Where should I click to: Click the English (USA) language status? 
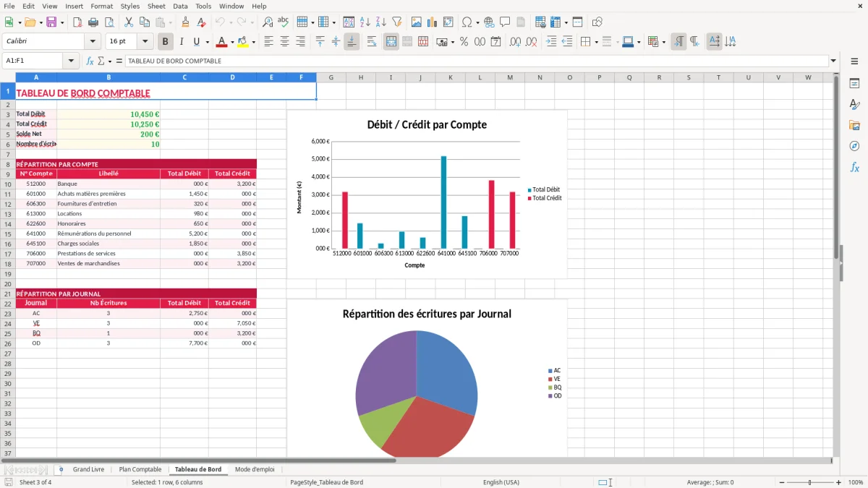[x=501, y=482]
